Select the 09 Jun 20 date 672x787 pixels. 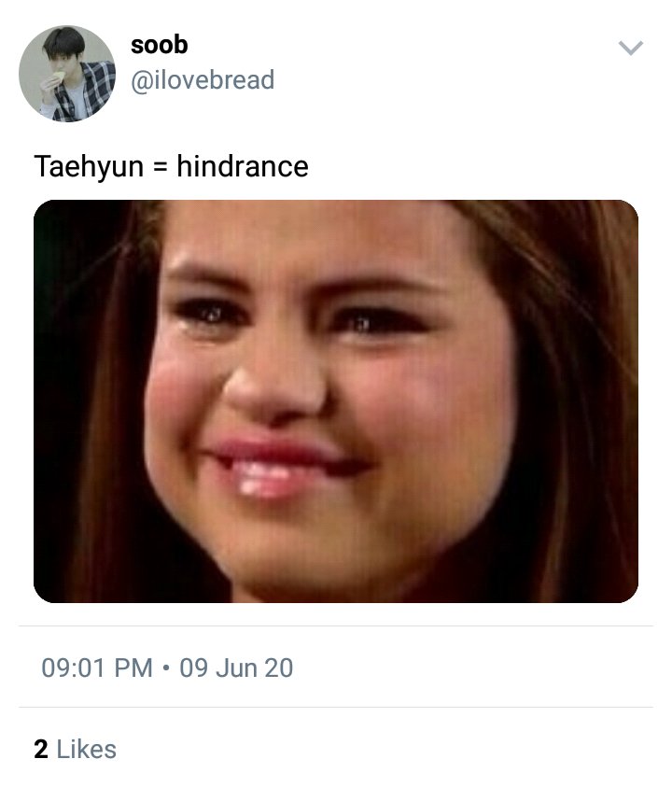(236, 668)
